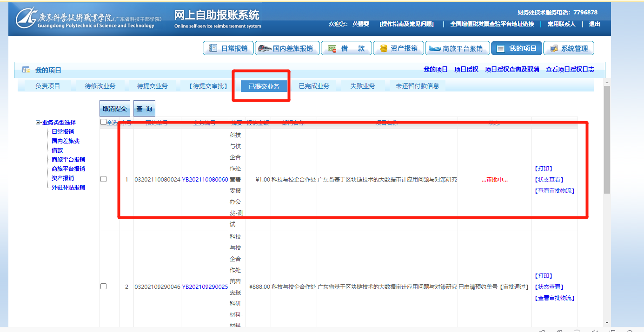Image resolution: width=644 pixels, height=332 pixels.
Task: Click the 查询 button
Action: pos(144,108)
